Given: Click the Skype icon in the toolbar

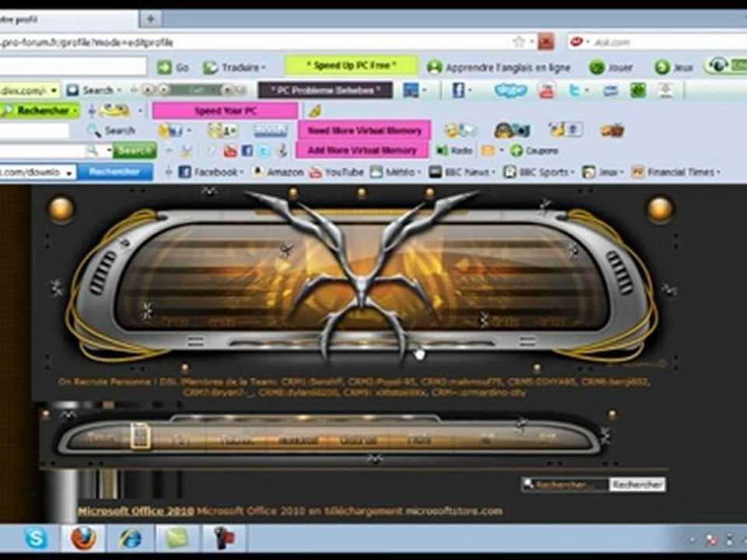Looking at the screenshot, I should pyautogui.click(x=510, y=90).
